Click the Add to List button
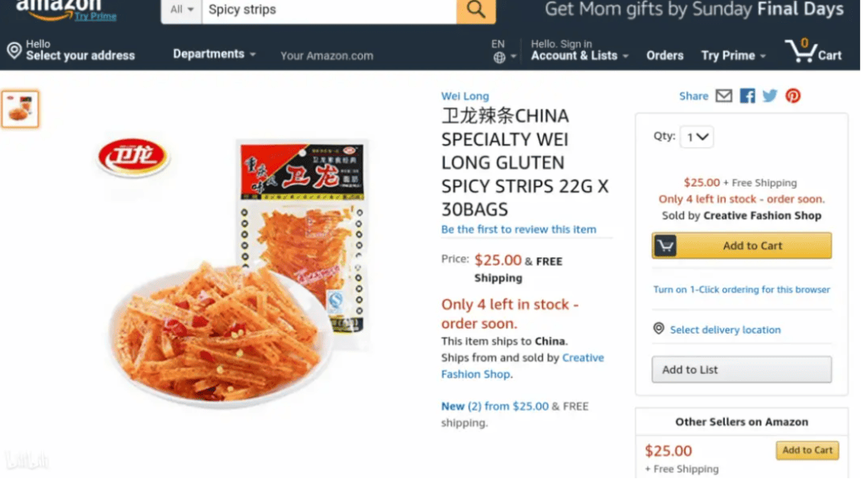This screenshot has width=868, height=479. (x=741, y=370)
